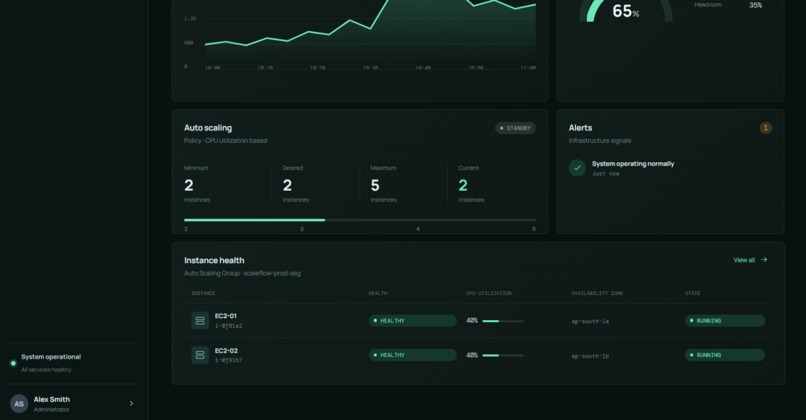Click the green System operational status dot

coord(13,363)
